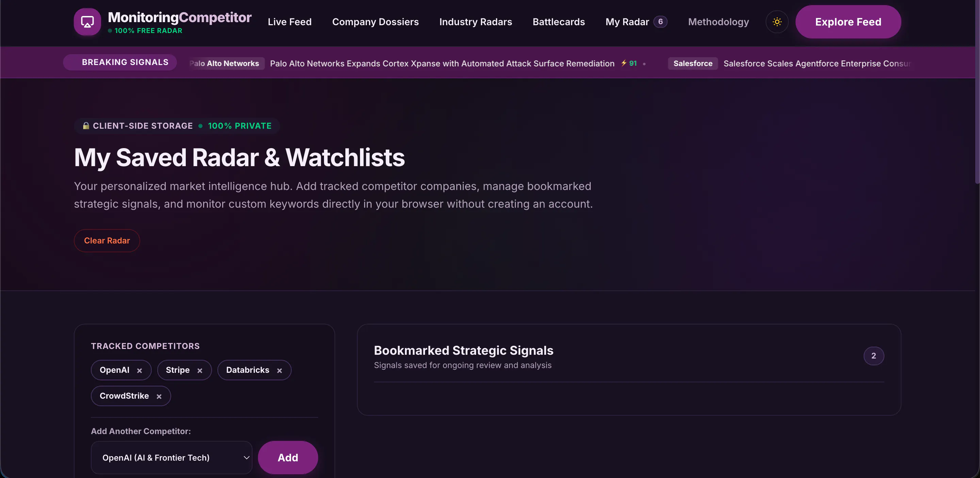Click the Add Another Competitor label
980x478 pixels.
[x=141, y=431]
